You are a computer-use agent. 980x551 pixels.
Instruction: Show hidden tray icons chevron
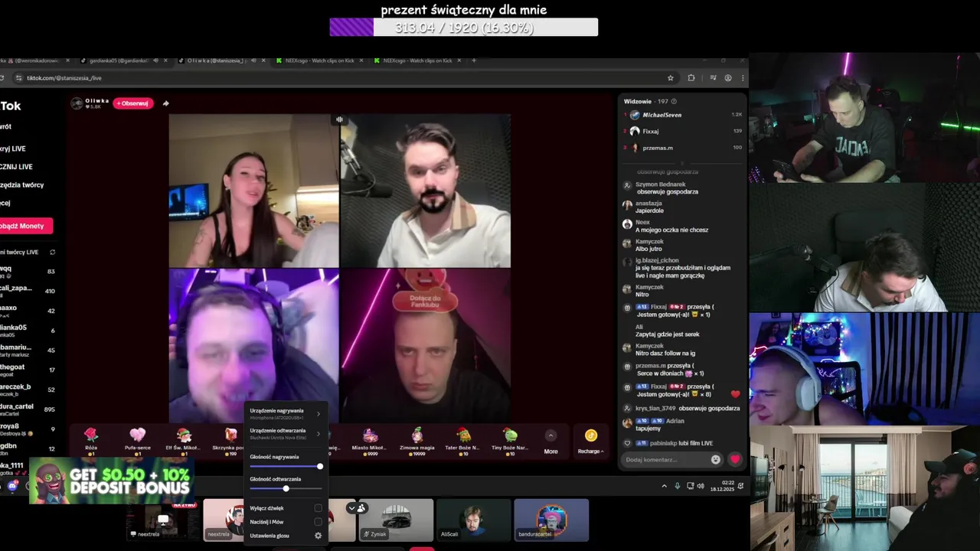coord(665,486)
